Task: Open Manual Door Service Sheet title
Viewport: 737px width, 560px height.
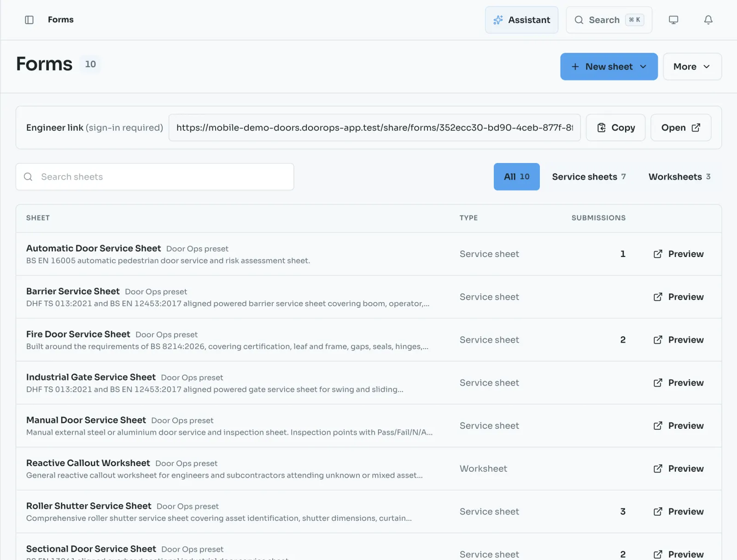Action: [86, 420]
